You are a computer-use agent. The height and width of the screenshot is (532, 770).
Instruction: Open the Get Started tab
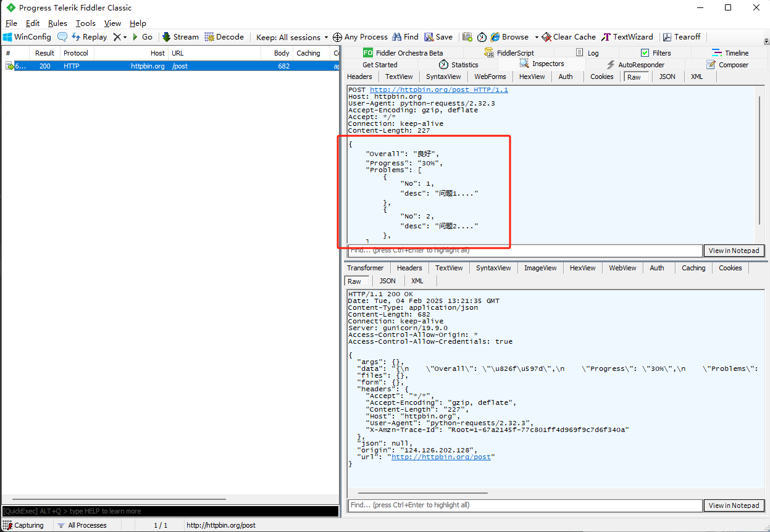(380, 65)
